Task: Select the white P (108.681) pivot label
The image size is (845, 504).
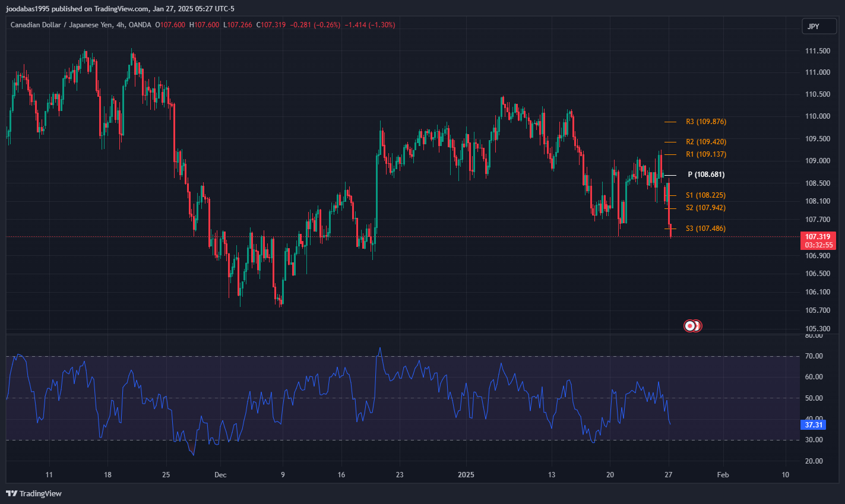Action: click(x=705, y=175)
